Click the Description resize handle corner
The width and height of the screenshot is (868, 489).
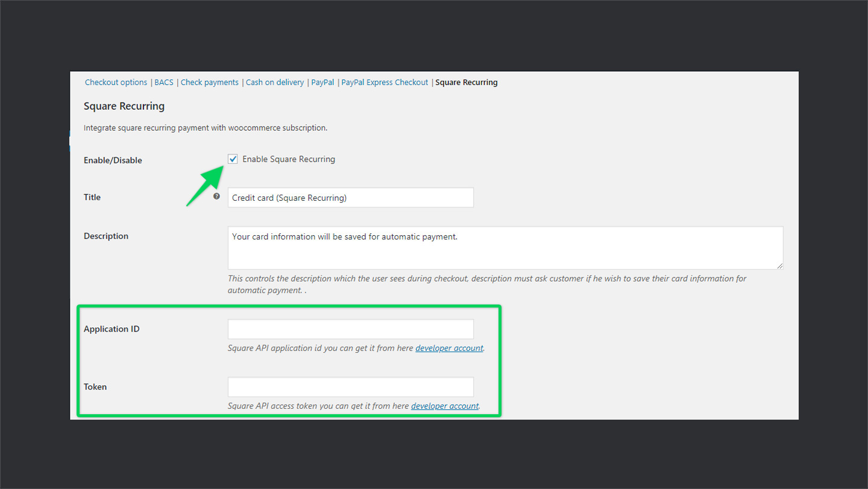tap(779, 265)
